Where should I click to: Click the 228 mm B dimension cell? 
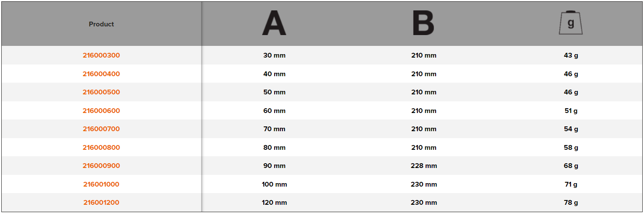(x=424, y=166)
